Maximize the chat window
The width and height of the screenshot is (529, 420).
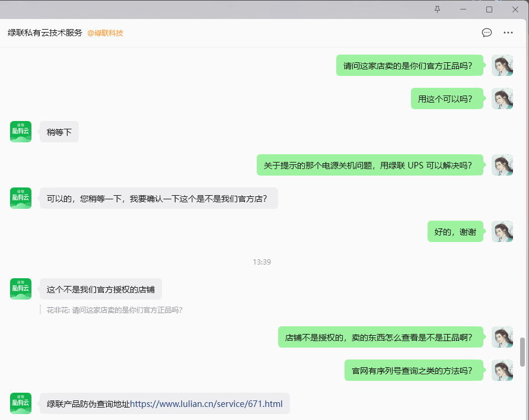click(489, 9)
